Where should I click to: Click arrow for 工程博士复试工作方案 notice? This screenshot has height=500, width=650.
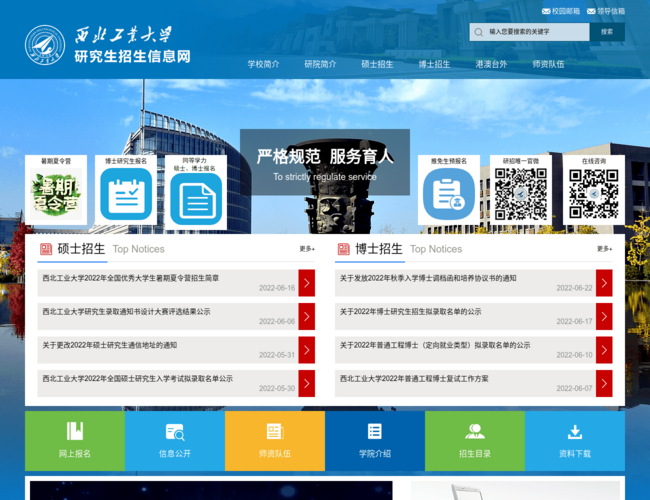[x=604, y=383]
